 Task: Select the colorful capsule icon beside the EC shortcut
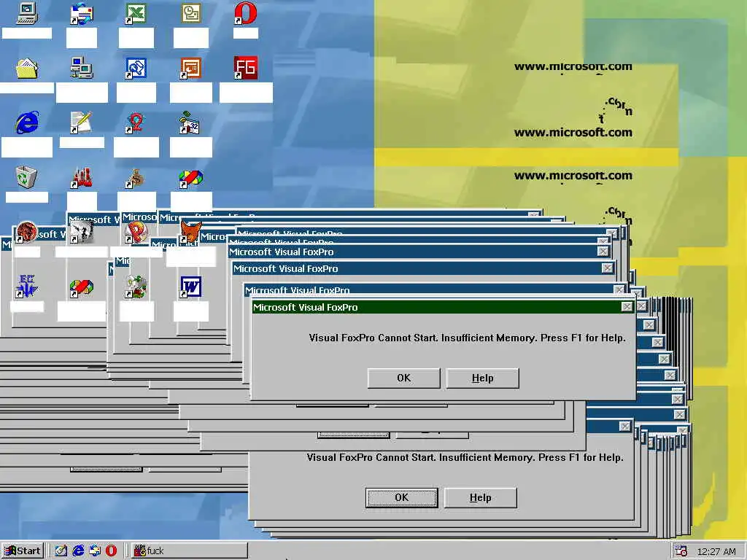pos(82,287)
